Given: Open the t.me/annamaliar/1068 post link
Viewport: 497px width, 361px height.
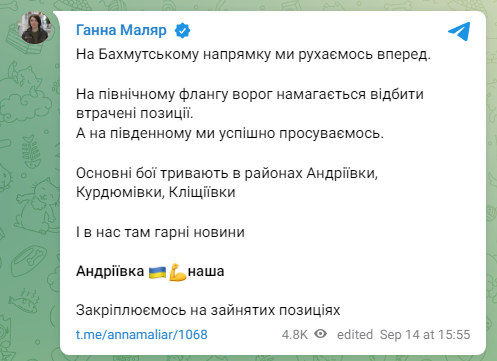Looking at the screenshot, I should click(x=142, y=334).
